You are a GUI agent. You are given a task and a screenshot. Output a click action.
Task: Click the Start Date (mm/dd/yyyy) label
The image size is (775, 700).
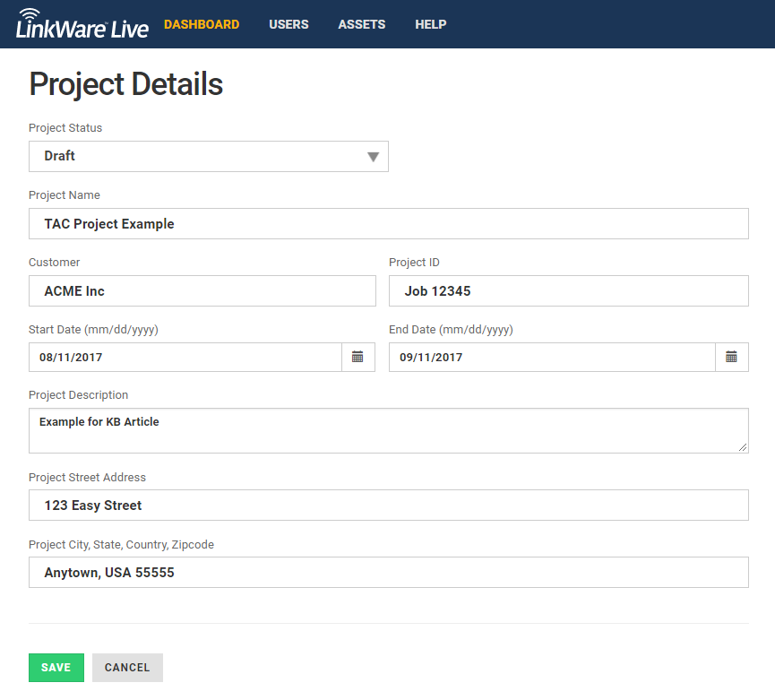click(93, 330)
